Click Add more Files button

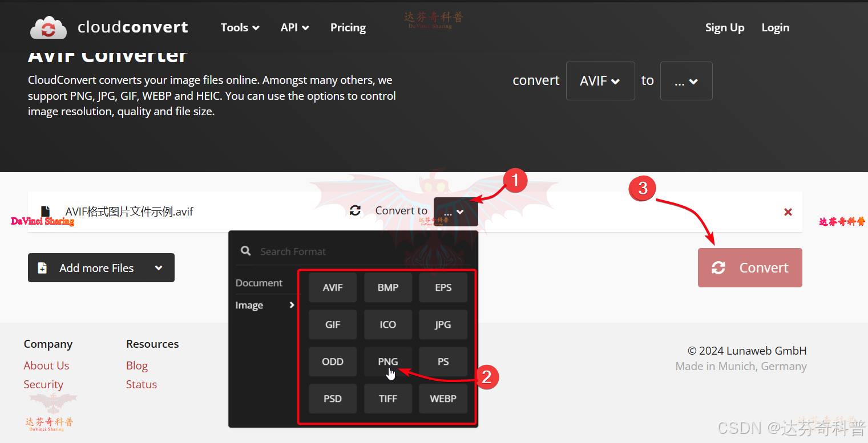[101, 268]
